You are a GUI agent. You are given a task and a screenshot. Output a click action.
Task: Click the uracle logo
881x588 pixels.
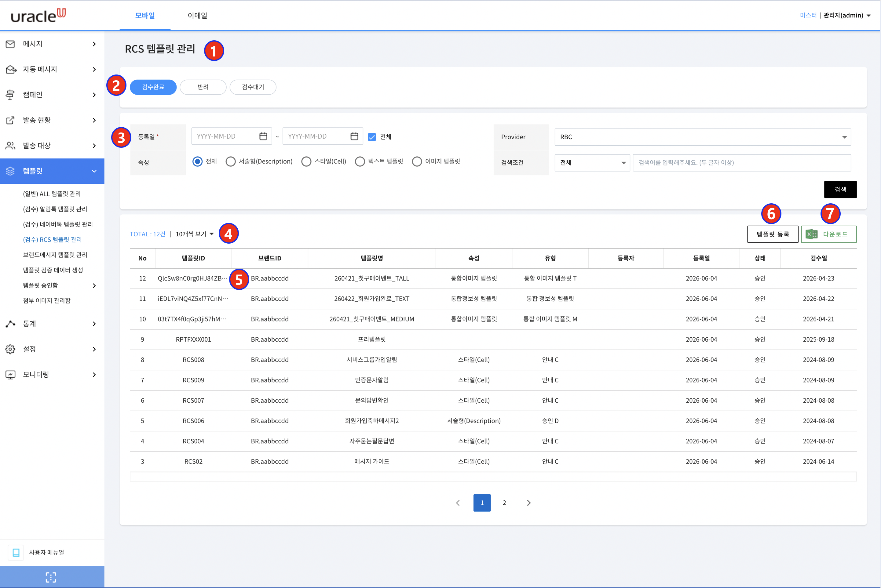[x=38, y=15]
